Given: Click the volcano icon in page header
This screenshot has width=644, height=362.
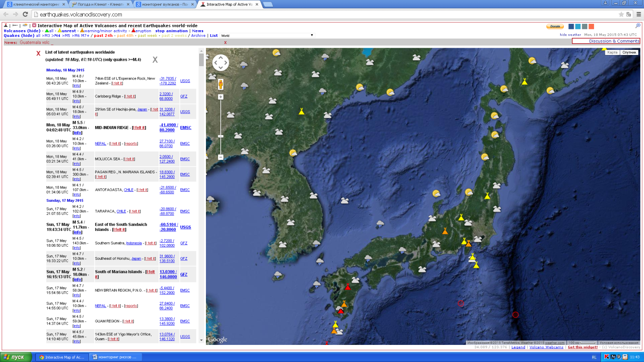Looking at the screenshot, I should (6, 26).
